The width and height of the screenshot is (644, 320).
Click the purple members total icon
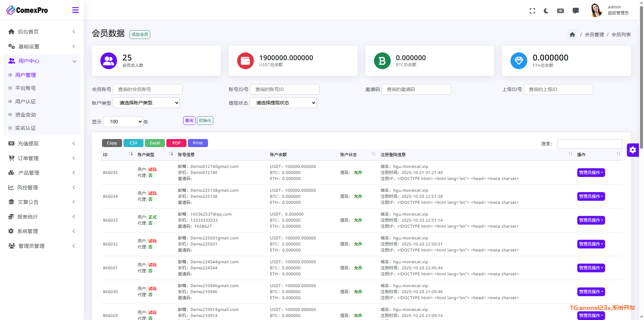click(x=109, y=61)
